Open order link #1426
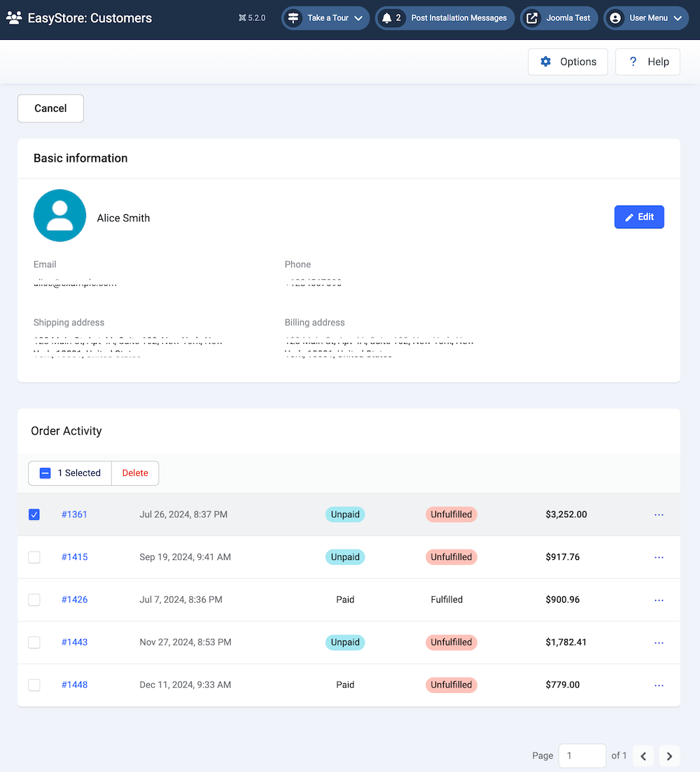This screenshot has height=772, width=700. coord(74,600)
